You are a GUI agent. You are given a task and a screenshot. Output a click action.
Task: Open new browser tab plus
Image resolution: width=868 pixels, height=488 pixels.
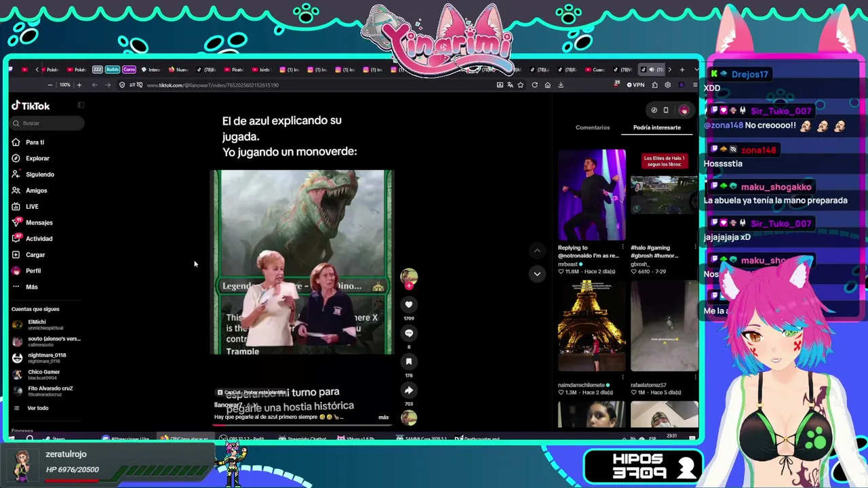click(682, 69)
